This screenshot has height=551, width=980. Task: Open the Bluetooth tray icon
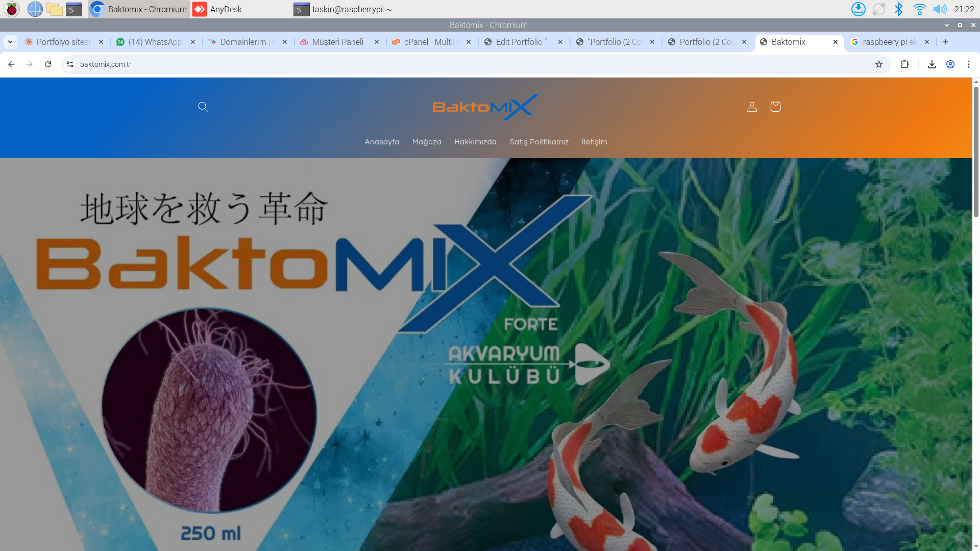[x=899, y=9]
